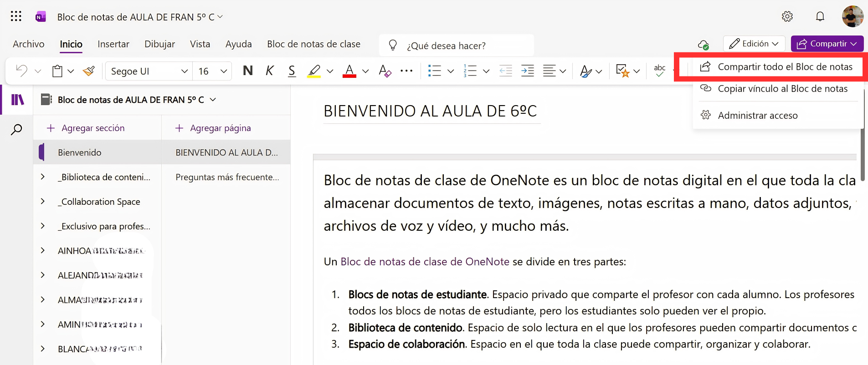Open the Archivo menu
The image size is (868, 365).
[29, 44]
